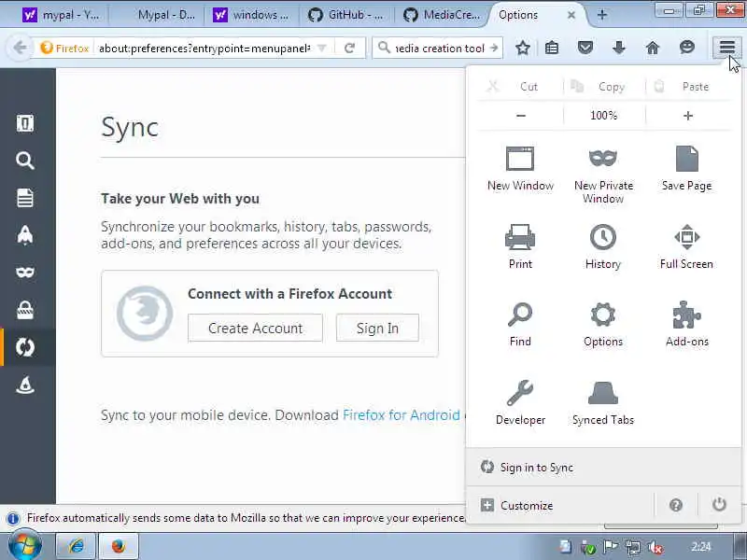Click the Create Account button
This screenshot has height=560, width=747.
[255, 328]
